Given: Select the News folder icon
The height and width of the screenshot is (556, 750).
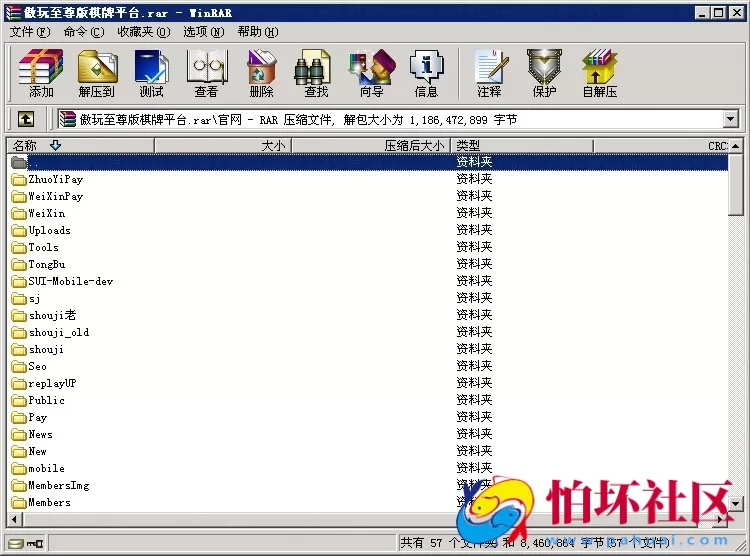Looking at the screenshot, I should point(19,434).
